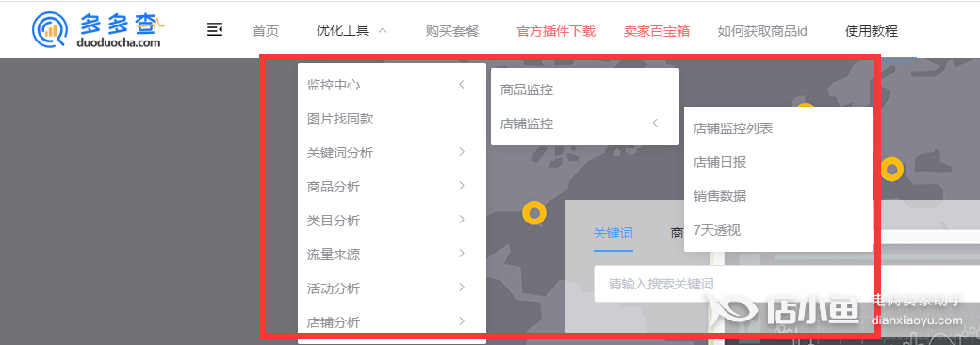Click the 官方插件下载 link
The image size is (980, 345).
556,30
